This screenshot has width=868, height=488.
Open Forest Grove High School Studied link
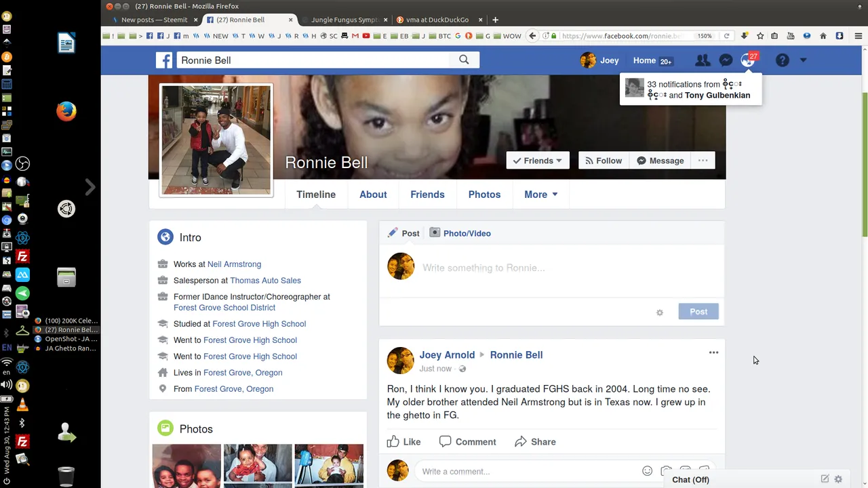[x=259, y=324]
